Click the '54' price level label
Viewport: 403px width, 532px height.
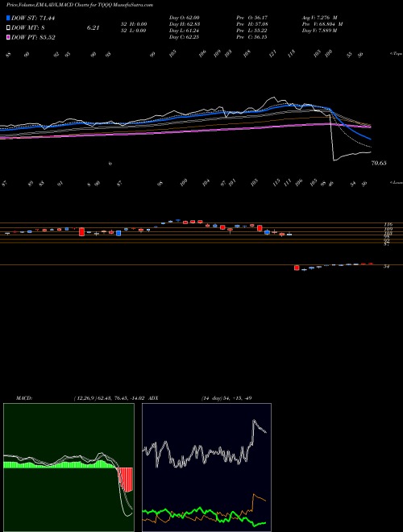click(x=386, y=267)
